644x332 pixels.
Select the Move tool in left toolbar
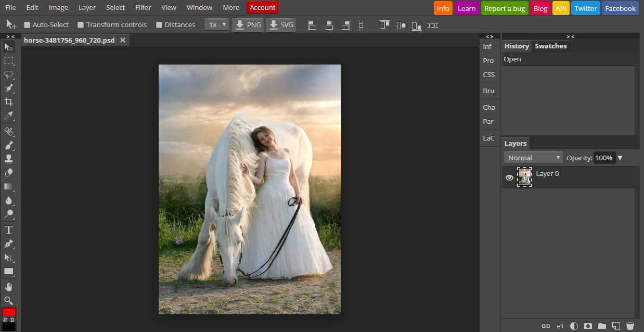[x=9, y=47]
